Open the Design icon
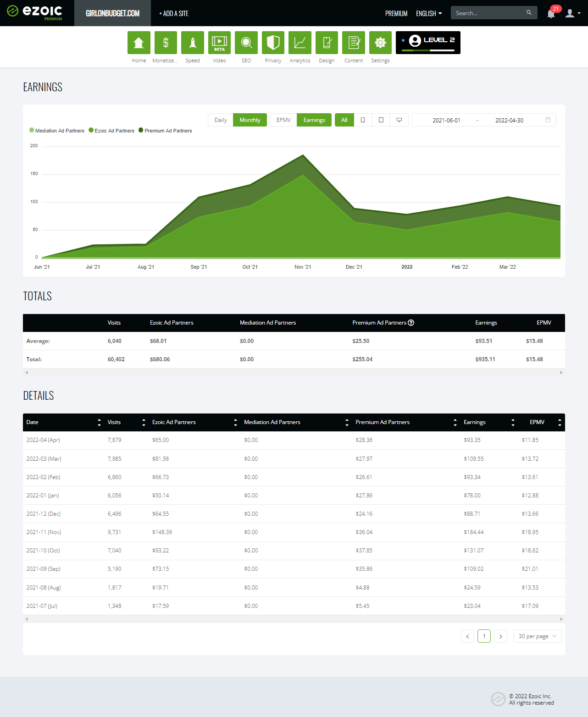The width and height of the screenshot is (588, 717). (327, 43)
